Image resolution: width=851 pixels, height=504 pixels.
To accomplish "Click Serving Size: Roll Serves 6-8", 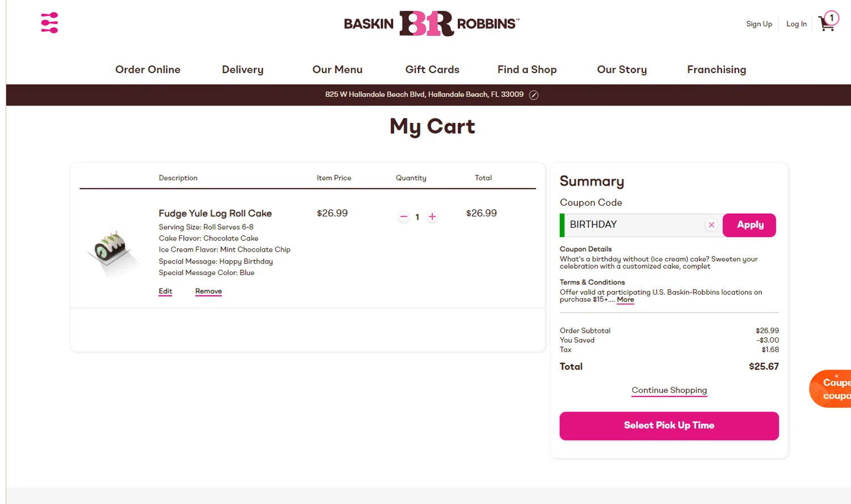I will coord(206,227).
